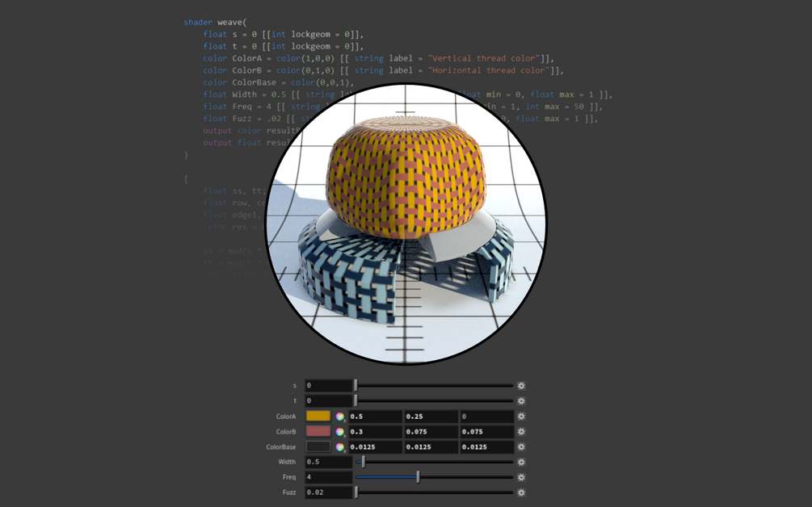812x507 pixels.
Task: Click the Width parameter label
Action: [287, 462]
